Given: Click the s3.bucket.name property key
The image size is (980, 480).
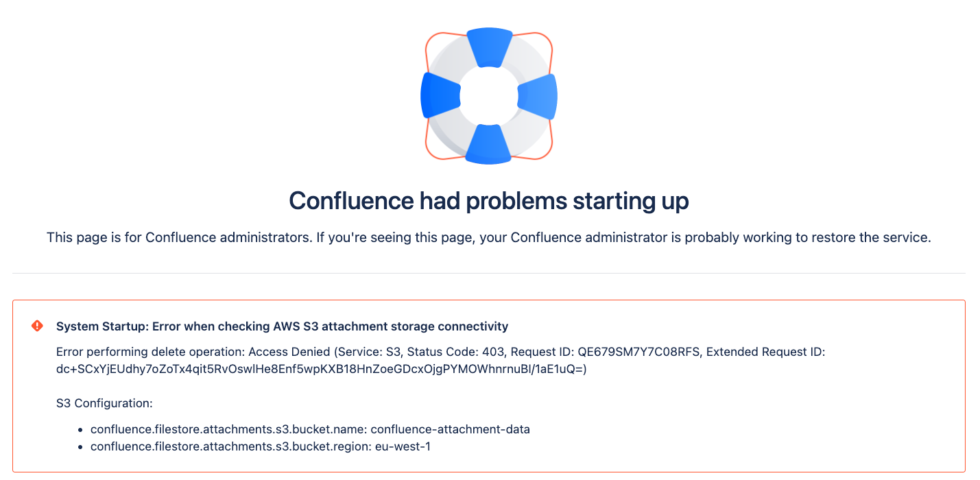Looking at the screenshot, I should (228, 430).
